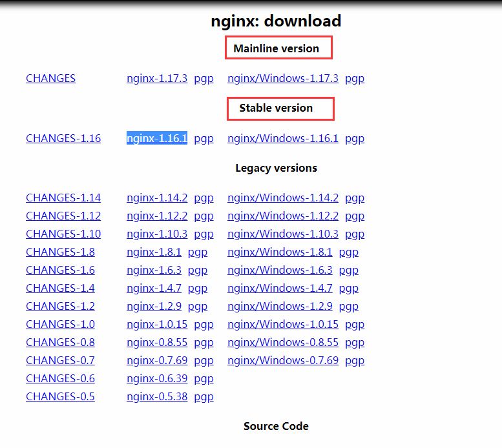Click the Legacy versions heading text
This screenshot has height=448, width=502.
coord(276,168)
